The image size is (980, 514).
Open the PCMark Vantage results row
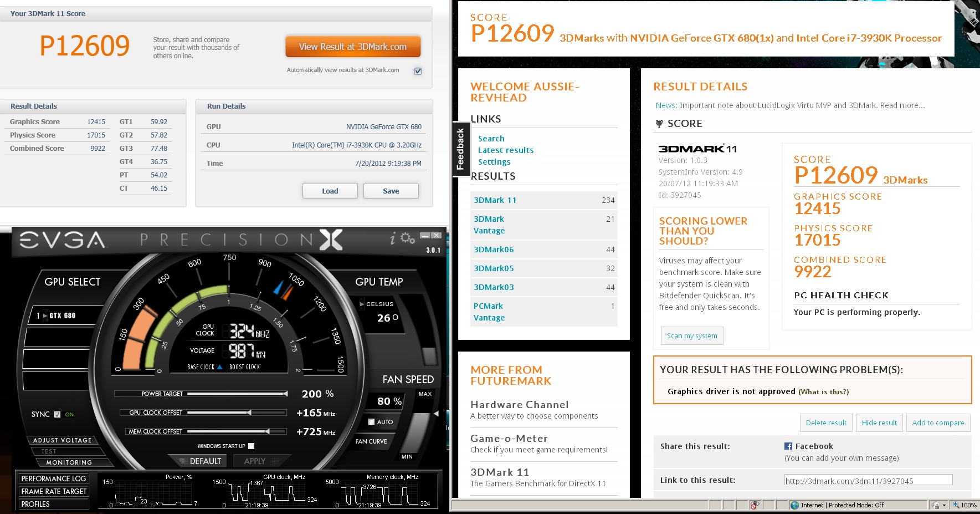pos(543,312)
